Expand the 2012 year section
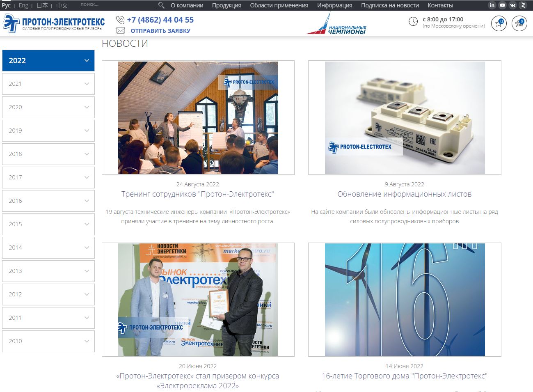533x392 pixels. 48,294
